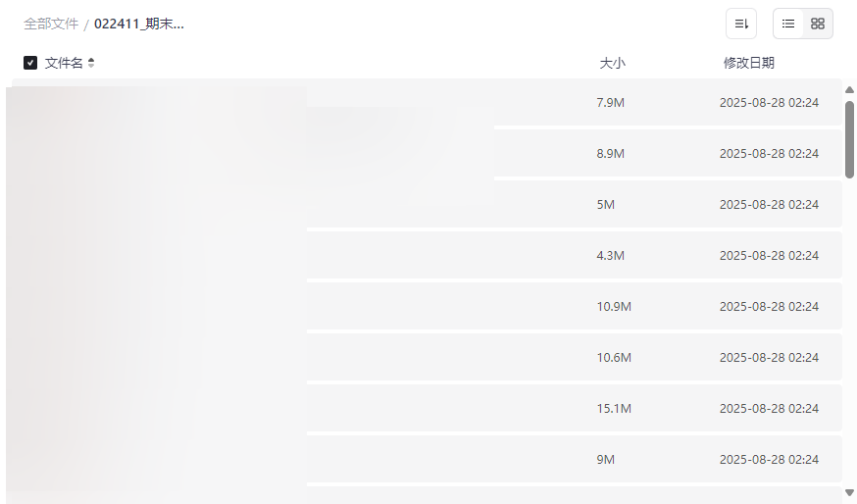Click the 文件名 column header

(64, 63)
